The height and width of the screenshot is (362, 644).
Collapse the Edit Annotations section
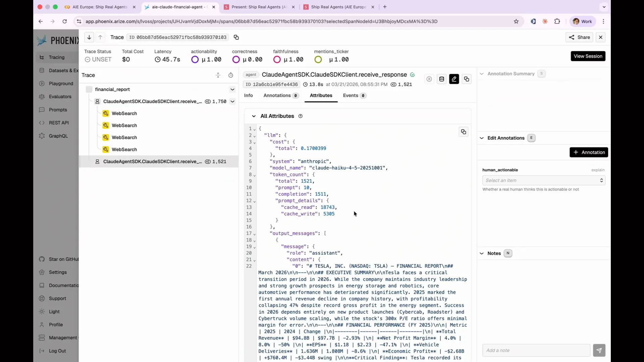pos(482,138)
